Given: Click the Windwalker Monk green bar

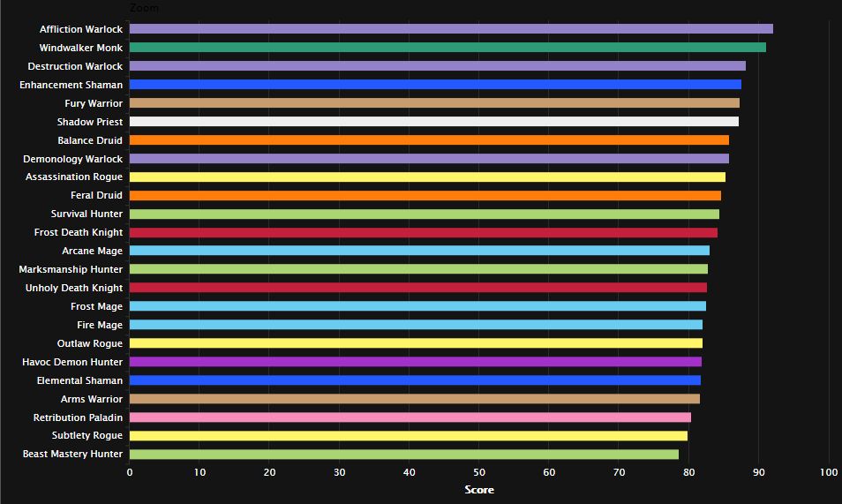Looking at the screenshot, I should (x=447, y=48).
